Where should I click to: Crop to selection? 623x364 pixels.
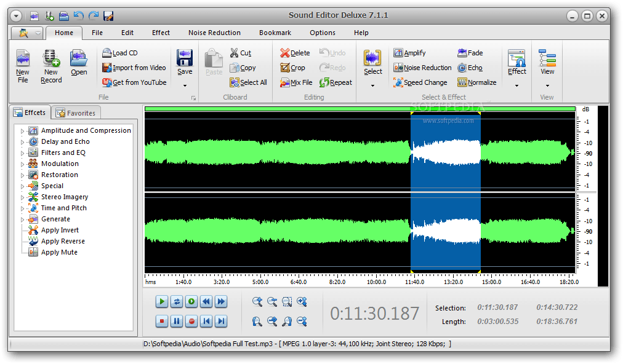click(x=292, y=68)
